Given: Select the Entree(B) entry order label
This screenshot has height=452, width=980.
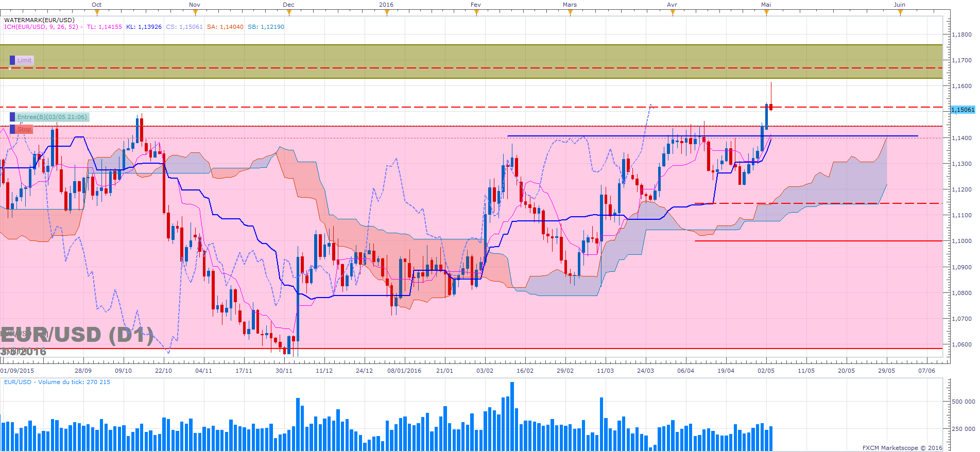Looking at the screenshot, I should [52, 117].
